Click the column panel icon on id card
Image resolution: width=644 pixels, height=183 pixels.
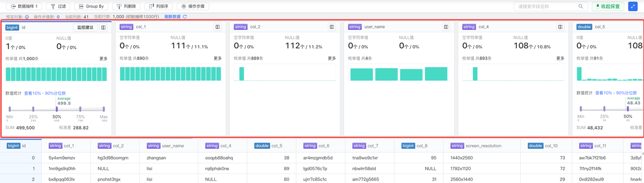[x=104, y=27]
